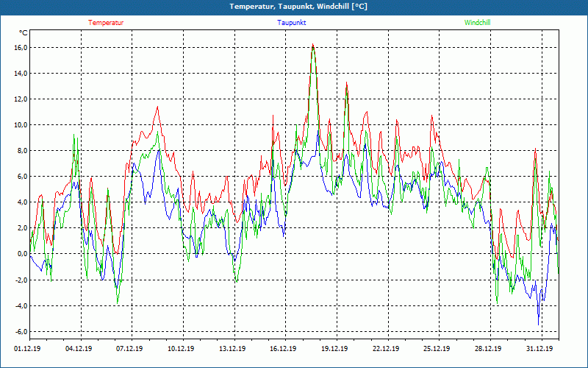Click the 04.12.19 date label
The height and width of the screenshot is (368, 588).
78,350
